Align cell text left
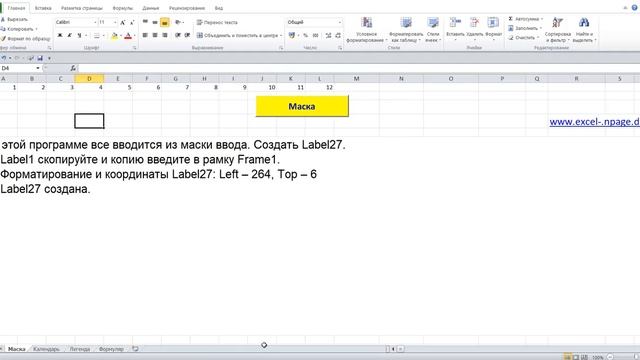Image resolution: width=640 pixels, height=360 pixels. (145, 36)
